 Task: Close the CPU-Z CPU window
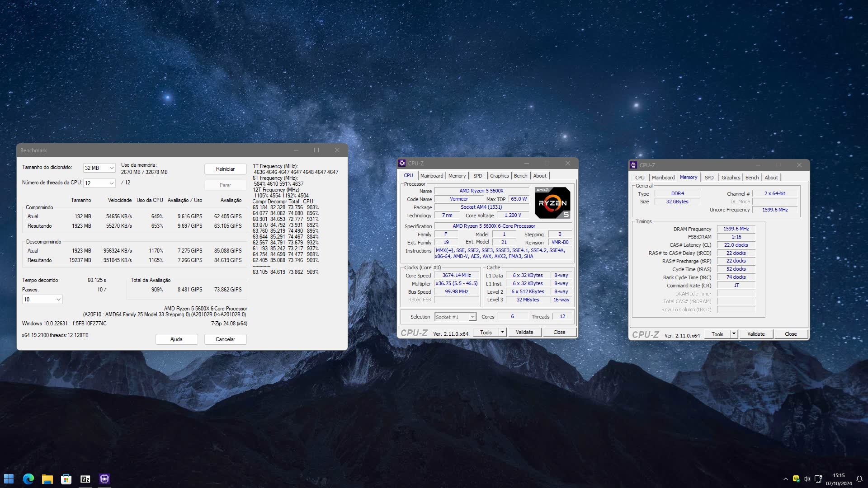(x=568, y=163)
